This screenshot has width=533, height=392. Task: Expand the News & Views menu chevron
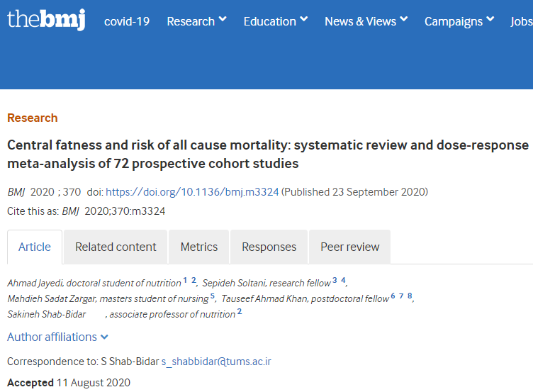point(404,19)
